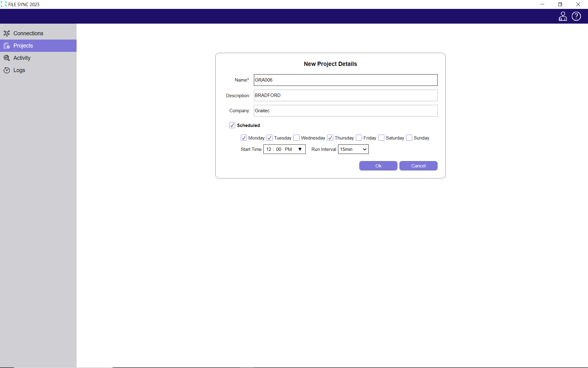Image resolution: width=588 pixels, height=368 pixels.
Task: Click the Connections sidebar icon
Action: click(x=7, y=33)
